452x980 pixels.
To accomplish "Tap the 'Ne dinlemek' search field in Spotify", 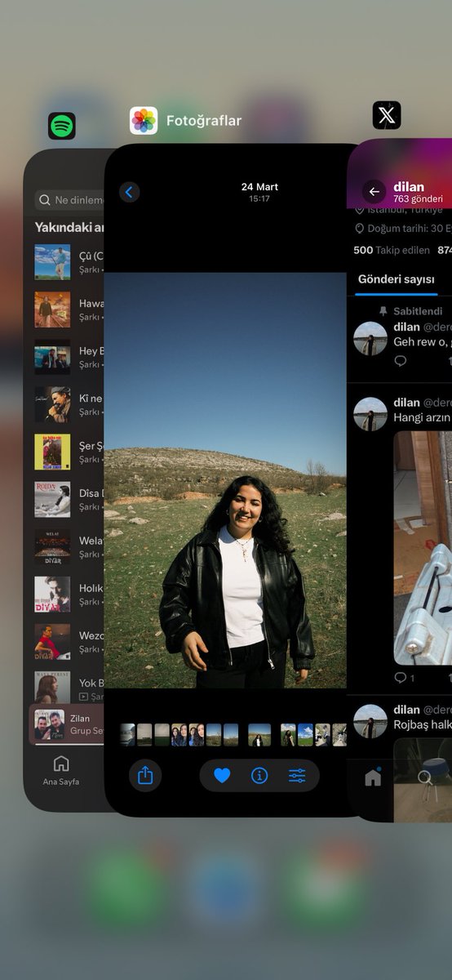I will point(69,200).
